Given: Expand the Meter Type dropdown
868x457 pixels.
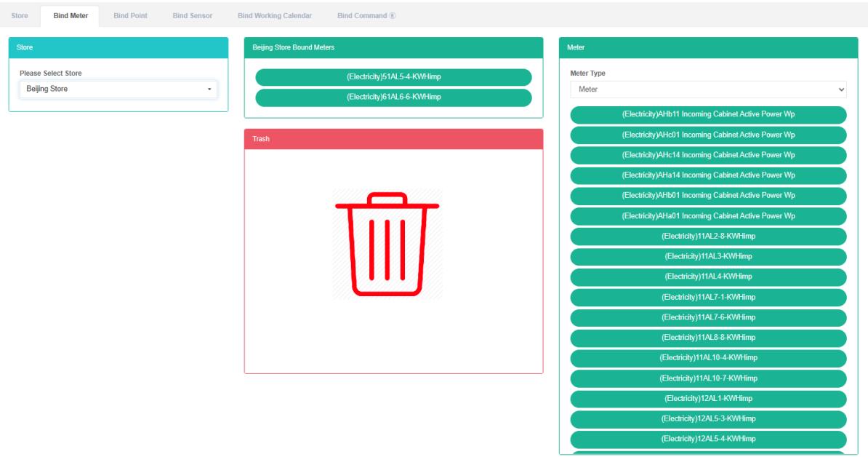Looking at the screenshot, I should coord(708,90).
